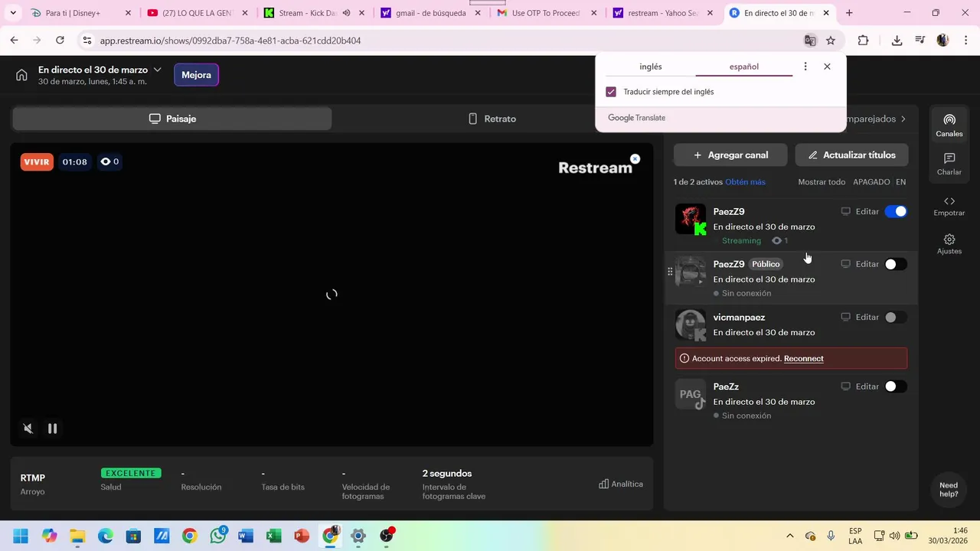Viewport: 980px width, 551px height.
Task: Open Chrome profile avatar
Action: (x=942, y=41)
